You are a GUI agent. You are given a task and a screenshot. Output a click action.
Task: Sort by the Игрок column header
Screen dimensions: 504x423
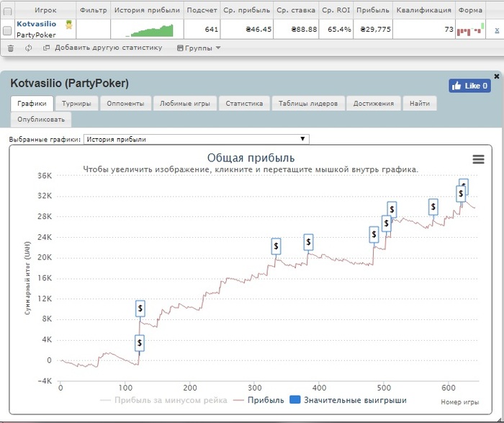click(x=45, y=10)
